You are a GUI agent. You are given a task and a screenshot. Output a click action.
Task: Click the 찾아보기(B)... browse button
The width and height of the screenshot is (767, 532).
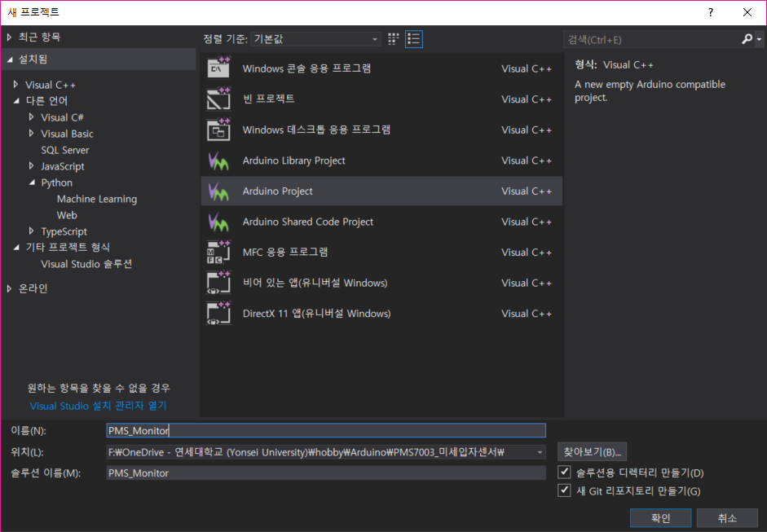click(x=592, y=452)
